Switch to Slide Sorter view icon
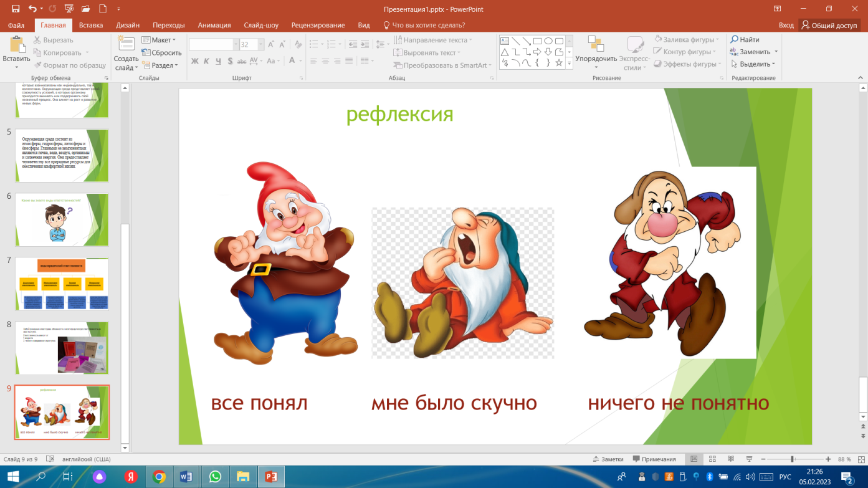This screenshot has width=868, height=488. pos(712,459)
